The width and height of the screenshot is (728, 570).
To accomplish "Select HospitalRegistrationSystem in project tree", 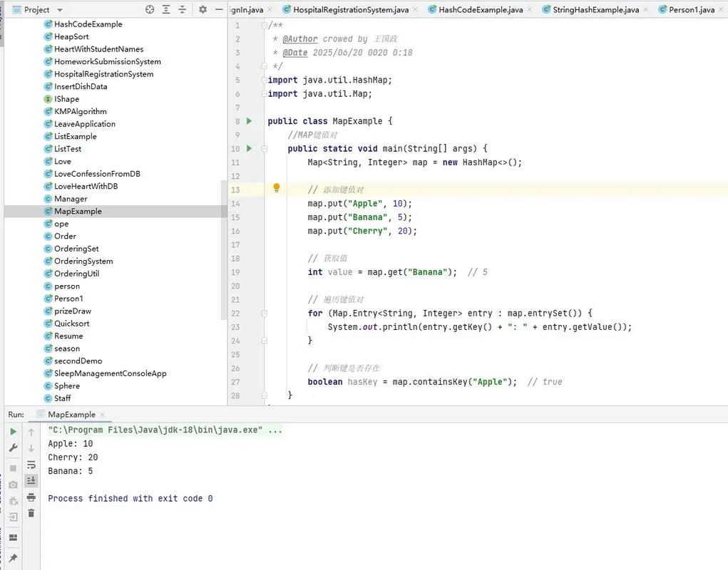I will pyautogui.click(x=104, y=74).
